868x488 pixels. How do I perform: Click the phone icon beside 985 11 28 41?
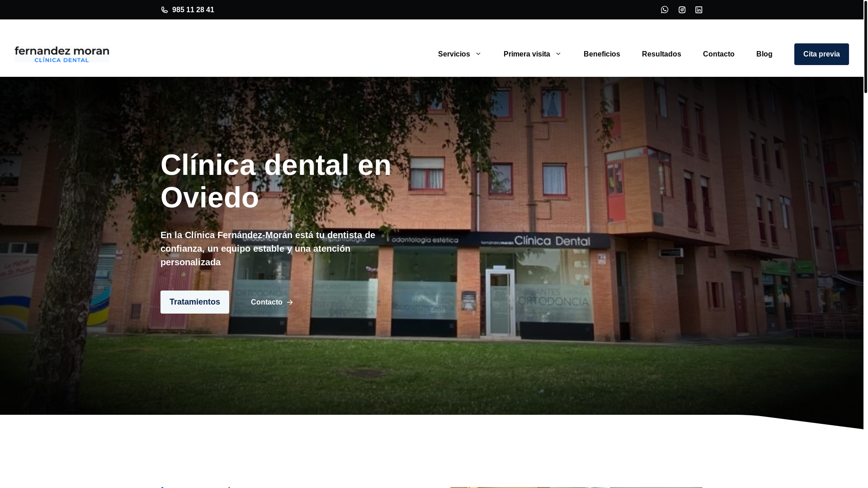pyautogui.click(x=165, y=10)
